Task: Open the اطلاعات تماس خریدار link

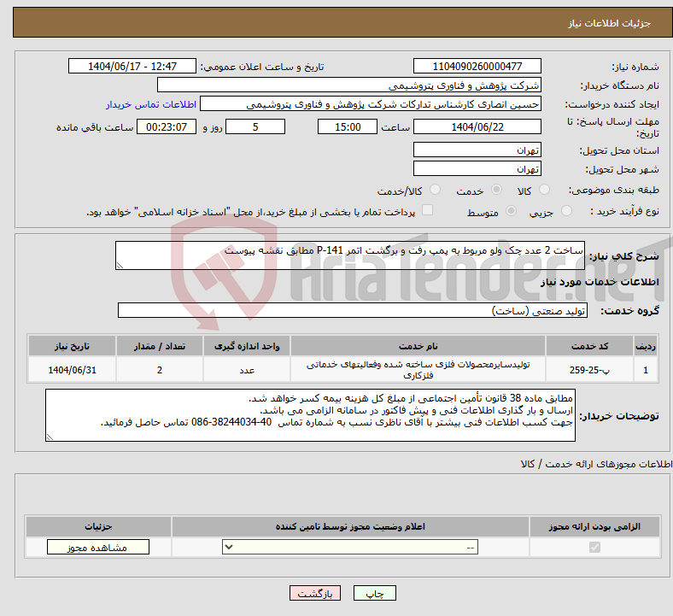Action: pos(151,104)
